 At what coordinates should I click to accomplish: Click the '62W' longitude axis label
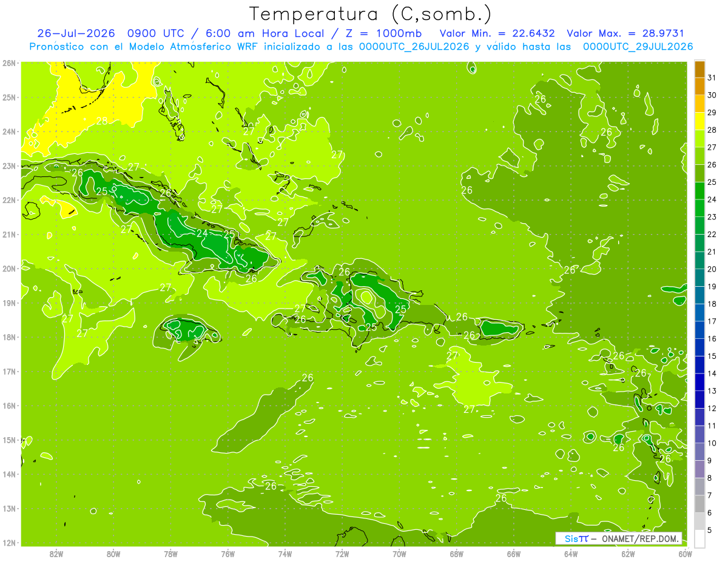[628, 554]
